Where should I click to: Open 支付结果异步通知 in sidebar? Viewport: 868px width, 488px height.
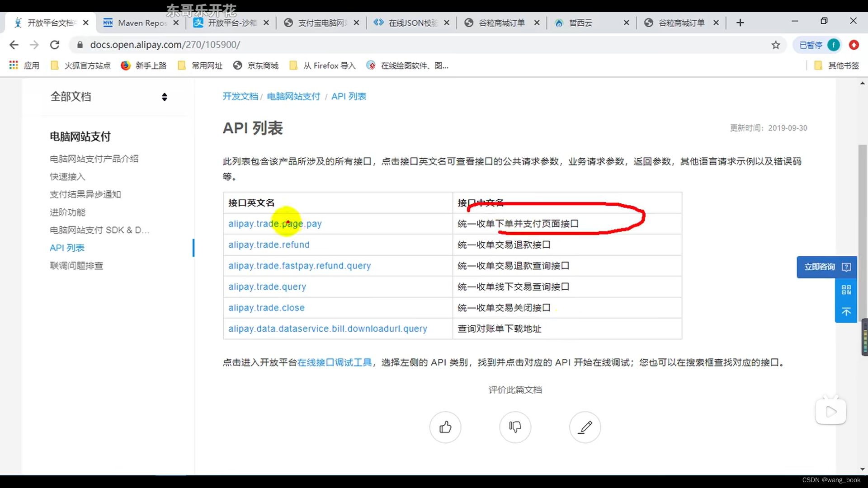pyautogui.click(x=85, y=194)
